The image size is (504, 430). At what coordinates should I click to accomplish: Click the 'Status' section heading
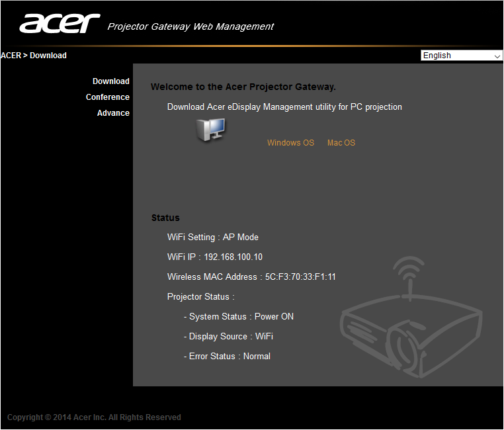click(165, 218)
